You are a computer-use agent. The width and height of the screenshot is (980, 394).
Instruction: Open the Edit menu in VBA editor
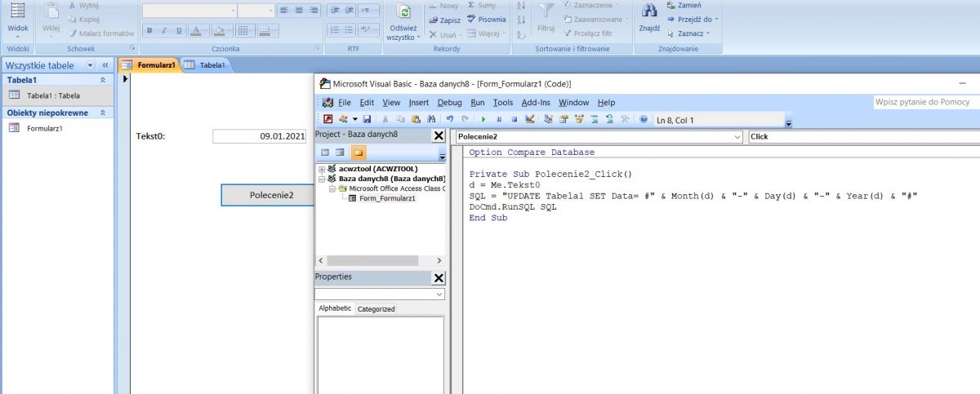pyautogui.click(x=367, y=103)
